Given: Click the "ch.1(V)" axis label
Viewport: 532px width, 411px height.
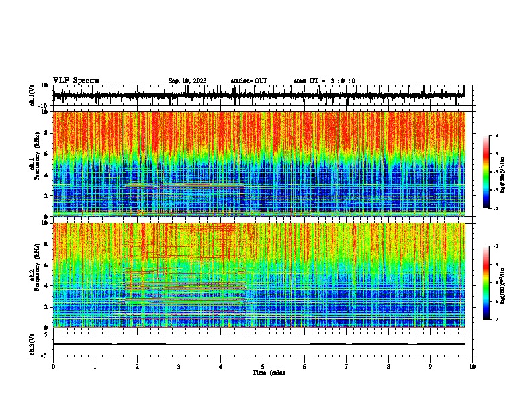Looking at the screenshot, I should (x=32, y=95).
